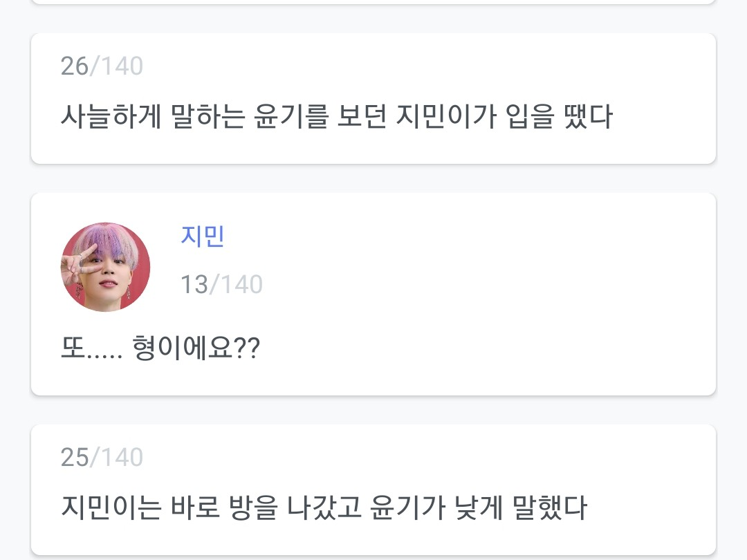Tap the ending 낮게 말했다 in last narration
This screenshot has height=560, width=747.
(538, 508)
